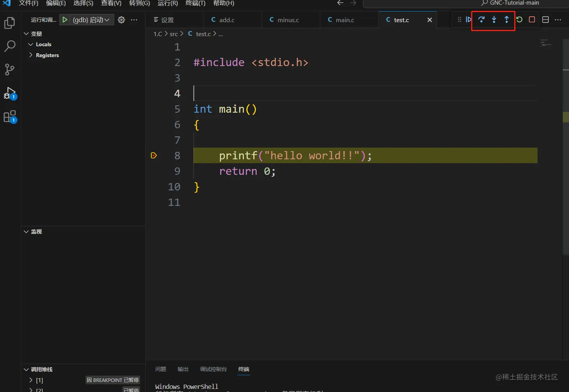Continue execution from the debug toolbar
Image resolution: width=569 pixels, height=392 pixels.
pyautogui.click(x=469, y=19)
